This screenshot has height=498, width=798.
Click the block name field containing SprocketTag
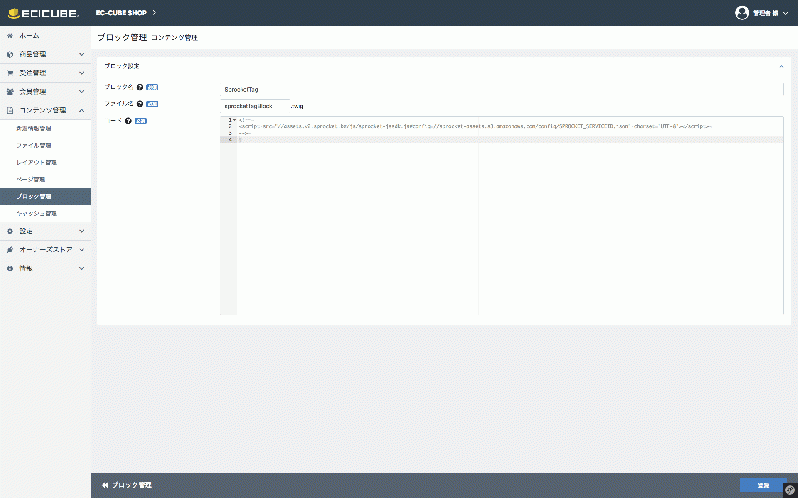[501, 90]
